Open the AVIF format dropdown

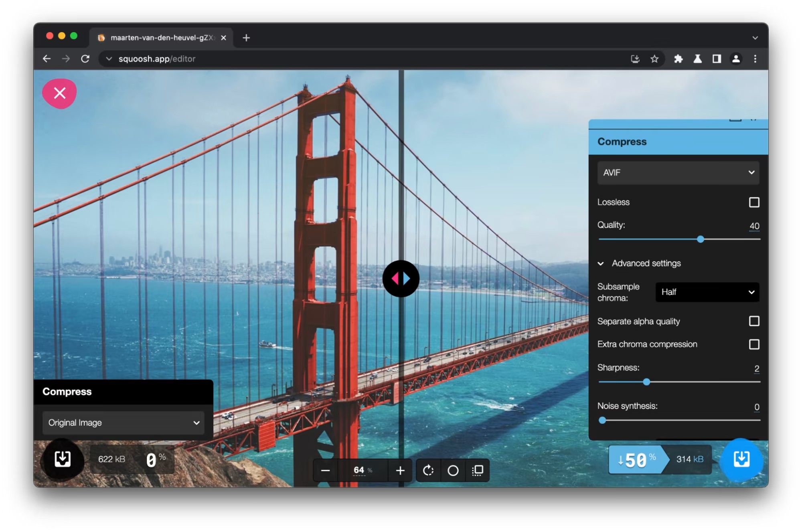pos(678,173)
